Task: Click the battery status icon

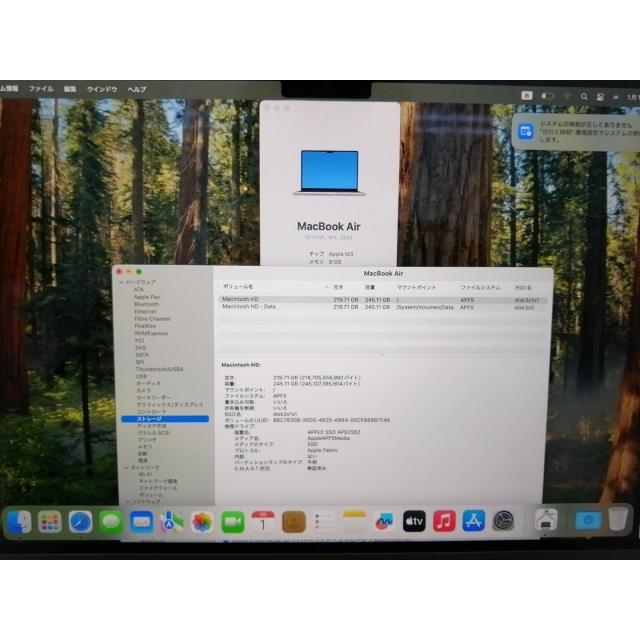Action: pos(547,96)
